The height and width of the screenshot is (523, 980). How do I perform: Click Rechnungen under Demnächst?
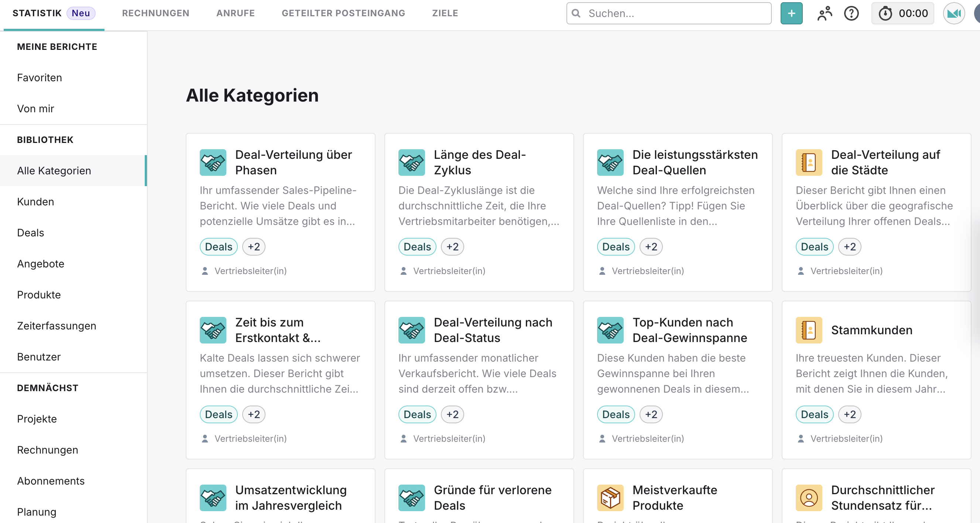pos(73,450)
